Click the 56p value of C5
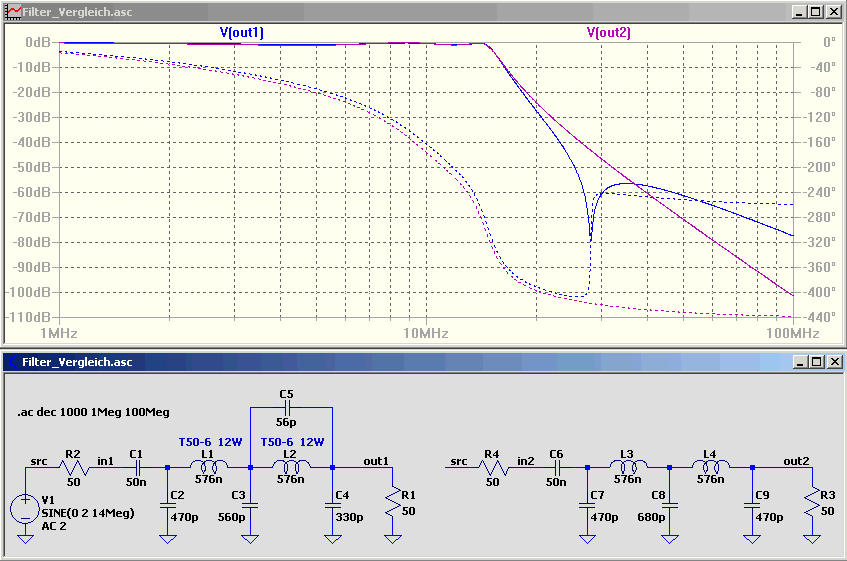Viewport: 847px width, 561px height. pos(286,422)
